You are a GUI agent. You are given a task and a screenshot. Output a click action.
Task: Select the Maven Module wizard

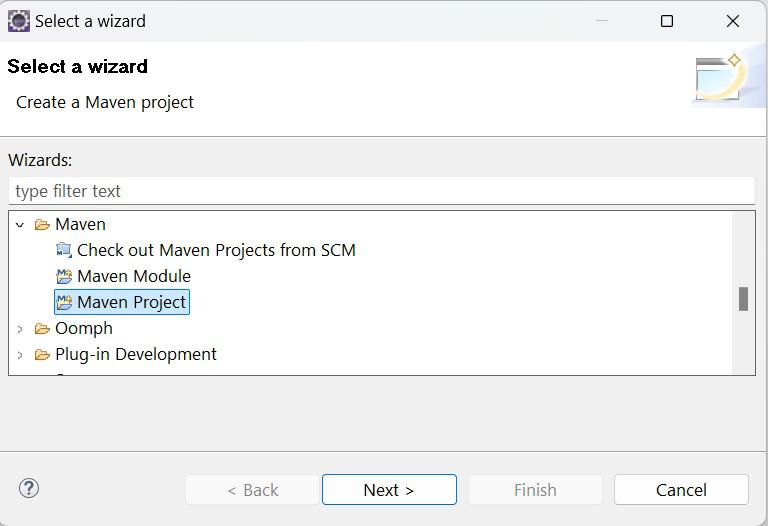[134, 276]
